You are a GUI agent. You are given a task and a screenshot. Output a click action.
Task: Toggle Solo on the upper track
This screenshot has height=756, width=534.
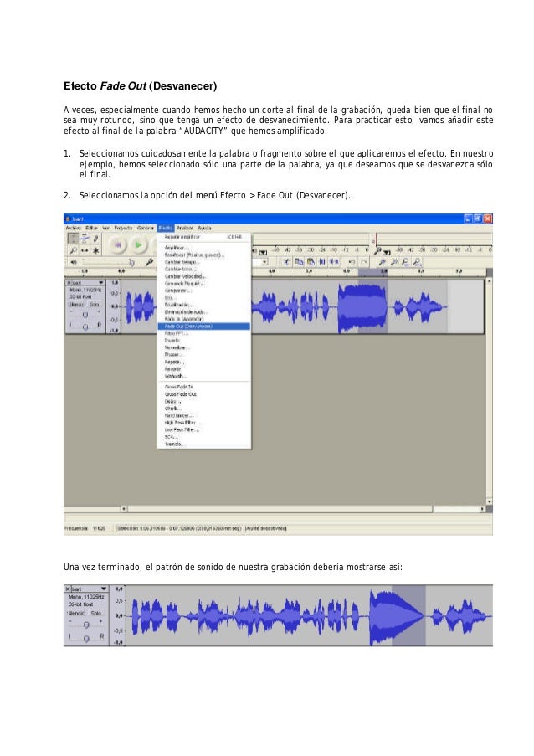pyautogui.click(x=95, y=305)
